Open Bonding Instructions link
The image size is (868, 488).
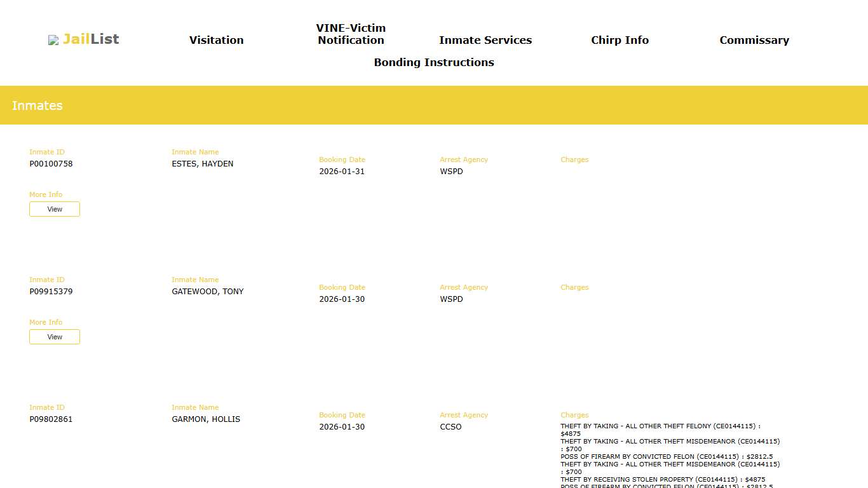coord(433,62)
